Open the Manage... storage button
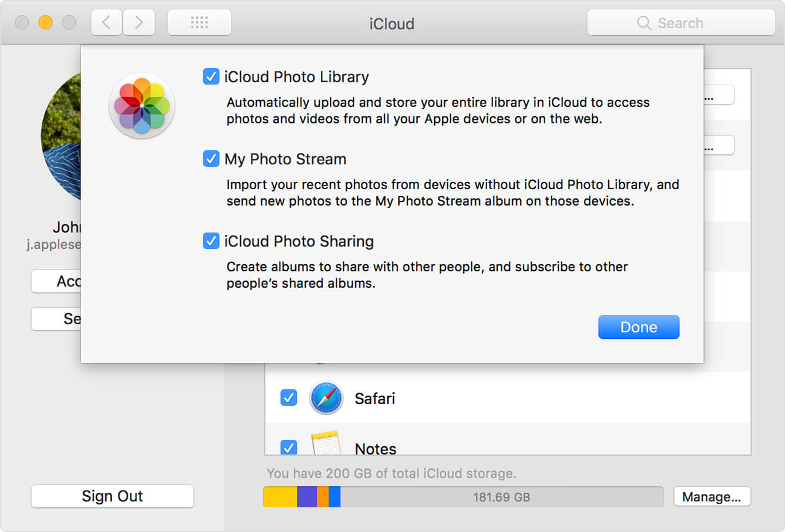 [712, 496]
